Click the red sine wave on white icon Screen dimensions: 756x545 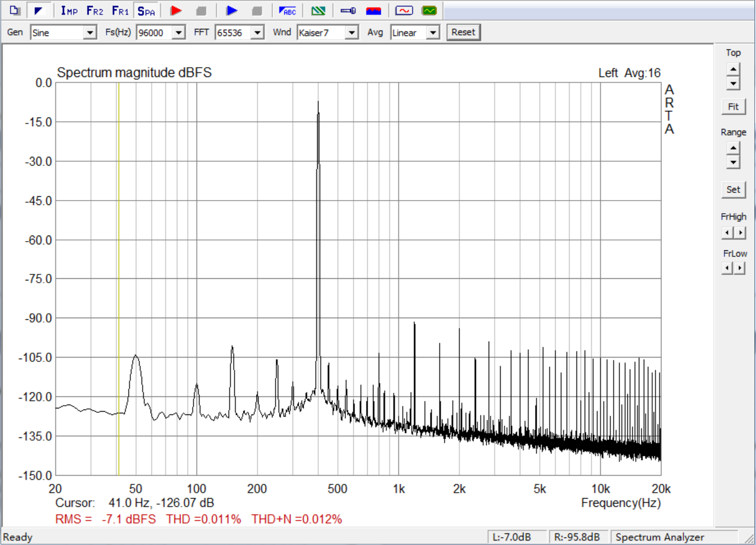tap(404, 10)
